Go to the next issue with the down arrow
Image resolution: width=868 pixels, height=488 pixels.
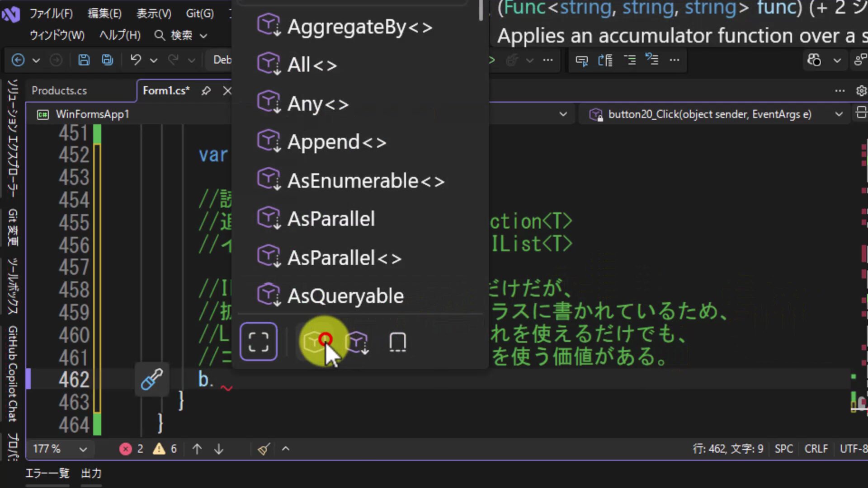(x=219, y=449)
